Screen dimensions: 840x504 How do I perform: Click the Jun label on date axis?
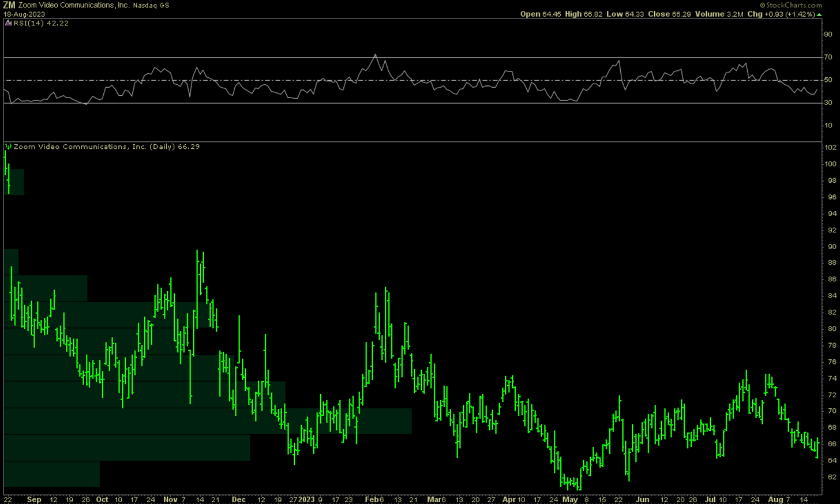642,499
